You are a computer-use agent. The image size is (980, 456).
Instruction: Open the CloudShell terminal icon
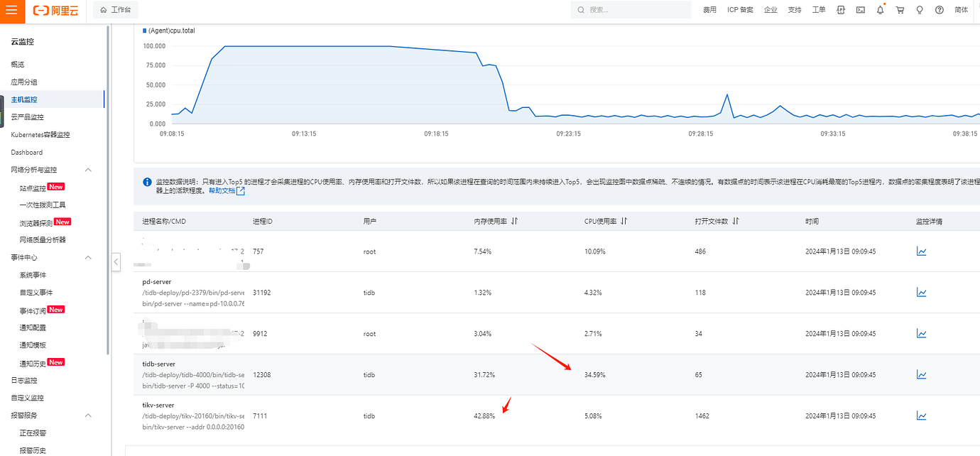(x=860, y=9)
